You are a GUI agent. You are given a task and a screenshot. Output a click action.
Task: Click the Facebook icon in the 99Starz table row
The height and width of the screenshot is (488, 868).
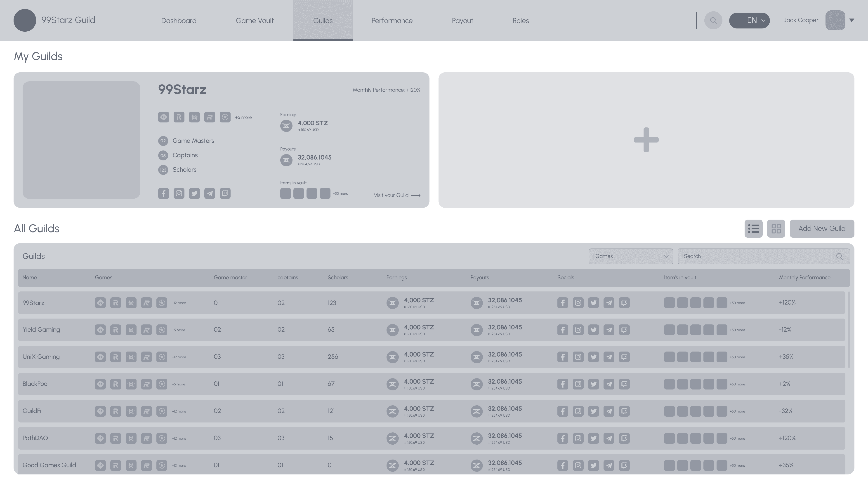coord(563,303)
